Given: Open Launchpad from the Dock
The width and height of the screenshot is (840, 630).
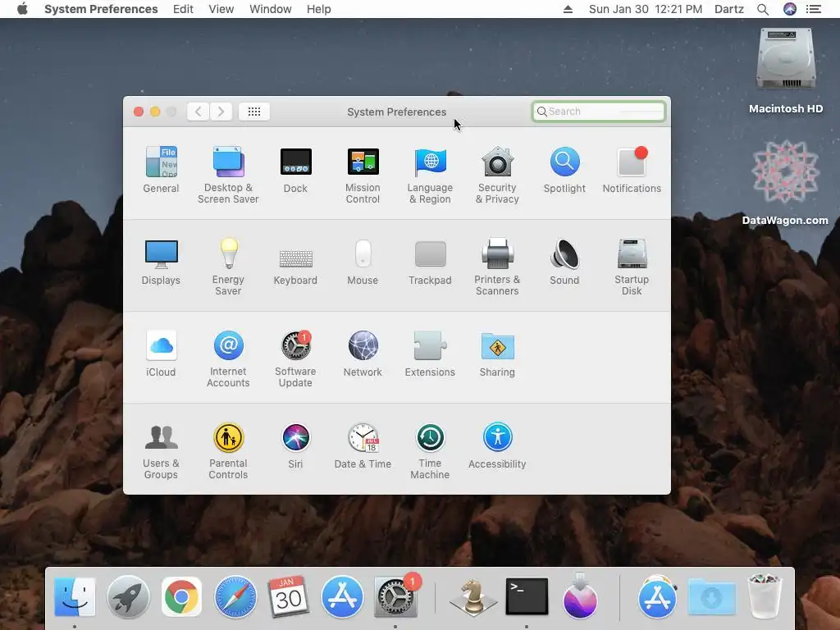Looking at the screenshot, I should (x=128, y=596).
